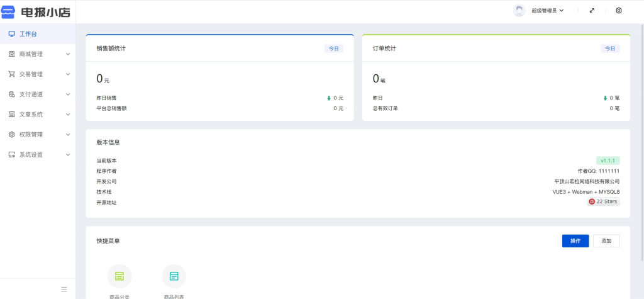
Task: Expand the 系统设置 sidebar menu
Action: coord(38,155)
